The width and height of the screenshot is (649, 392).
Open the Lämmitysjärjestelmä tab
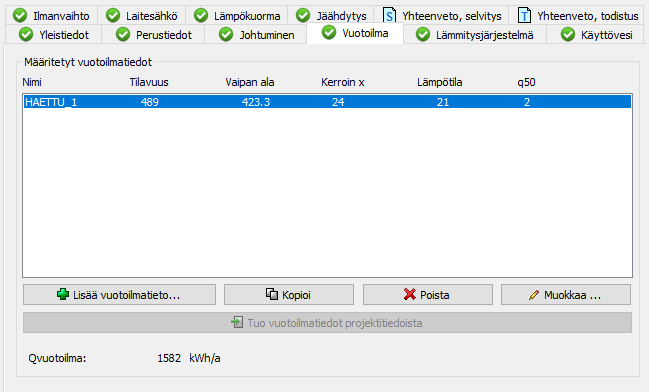tap(475, 35)
